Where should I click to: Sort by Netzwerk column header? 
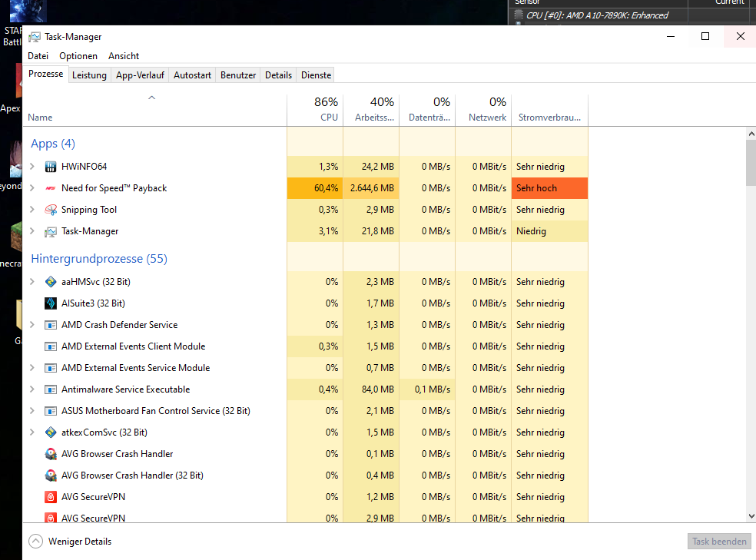pyautogui.click(x=483, y=109)
